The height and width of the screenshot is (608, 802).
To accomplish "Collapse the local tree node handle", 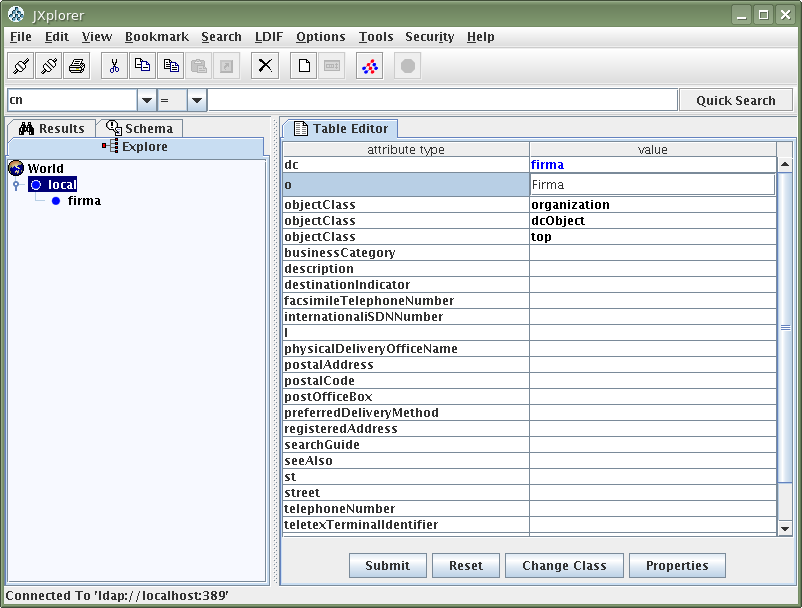I will [x=16, y=185].
